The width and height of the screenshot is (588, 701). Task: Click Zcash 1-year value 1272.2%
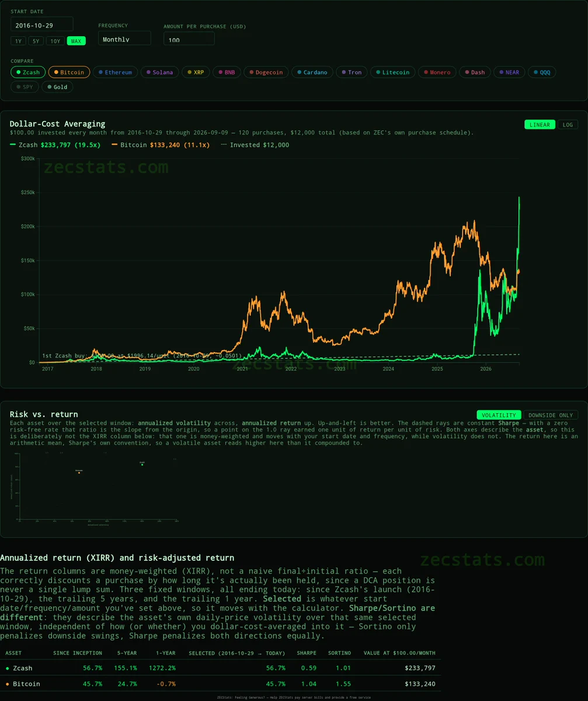[x=162, y=668]
